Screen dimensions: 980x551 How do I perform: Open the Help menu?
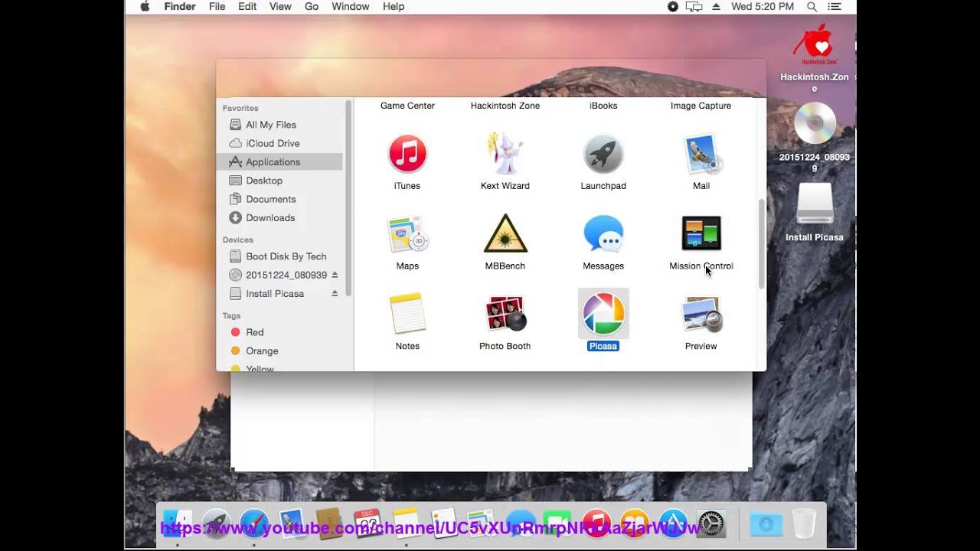pyautogui.click(x=394, y=6)
